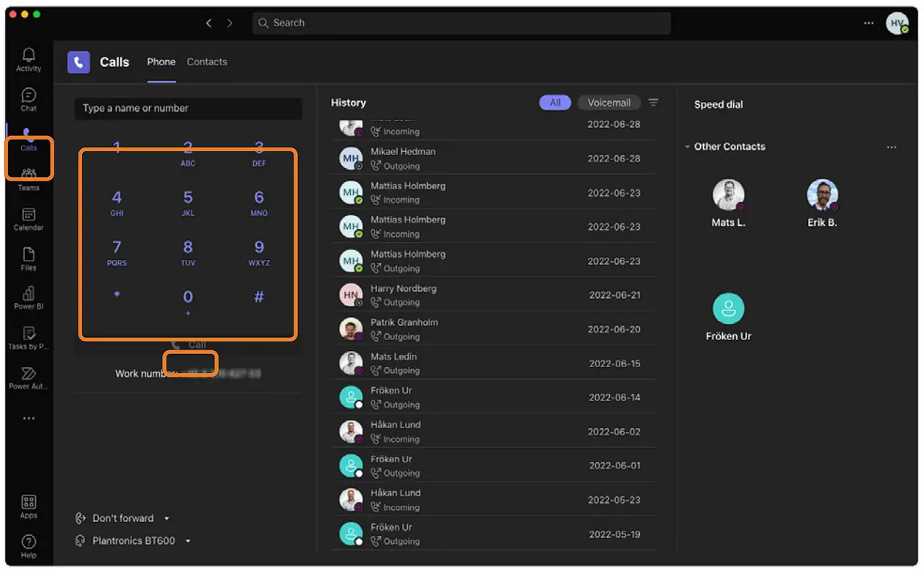The width and height of the screenshot is (924, 572).
Task: Open Teams in the sidebar
Action: coord(29,180)
